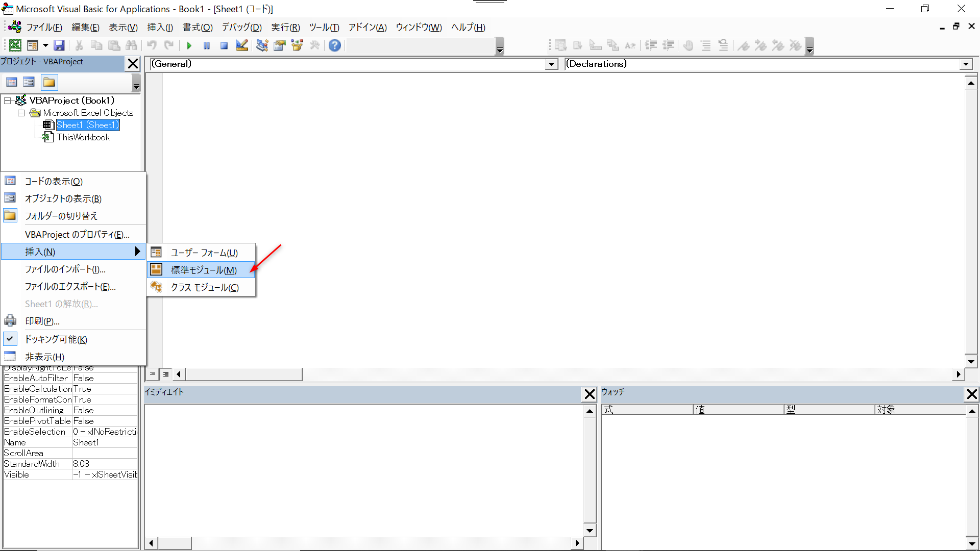Open the Insert icon's dropdown arrow
980x551 pixels.
45,45
